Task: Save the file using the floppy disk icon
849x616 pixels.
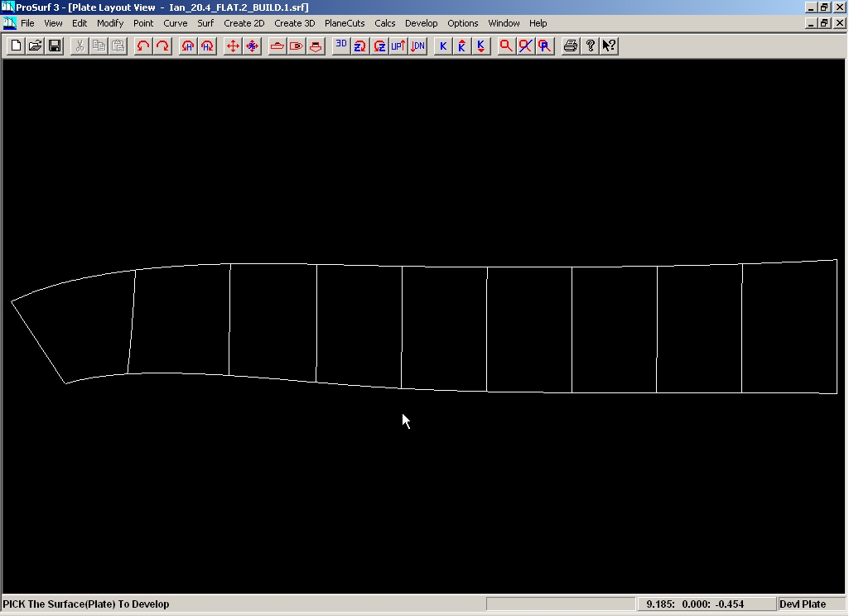Action: [x=55, y=46]
